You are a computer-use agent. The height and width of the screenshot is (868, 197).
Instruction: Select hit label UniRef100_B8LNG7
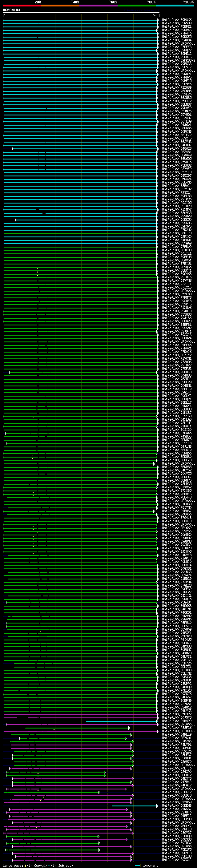177,104
